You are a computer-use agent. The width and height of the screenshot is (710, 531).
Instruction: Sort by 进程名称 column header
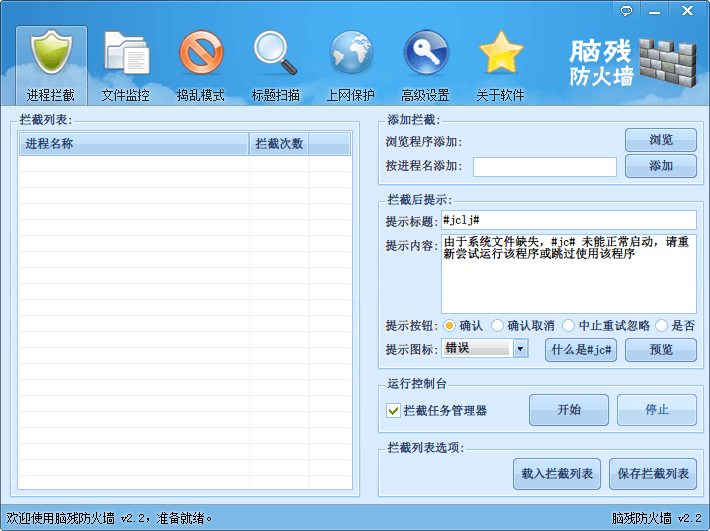134,144
